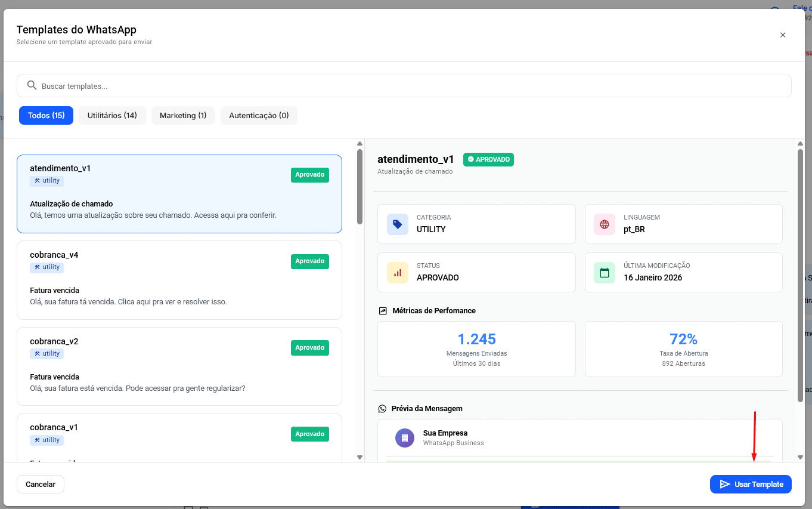Click the send arrow icon on Usar Template
812x509 pixels.
point(725,484)
